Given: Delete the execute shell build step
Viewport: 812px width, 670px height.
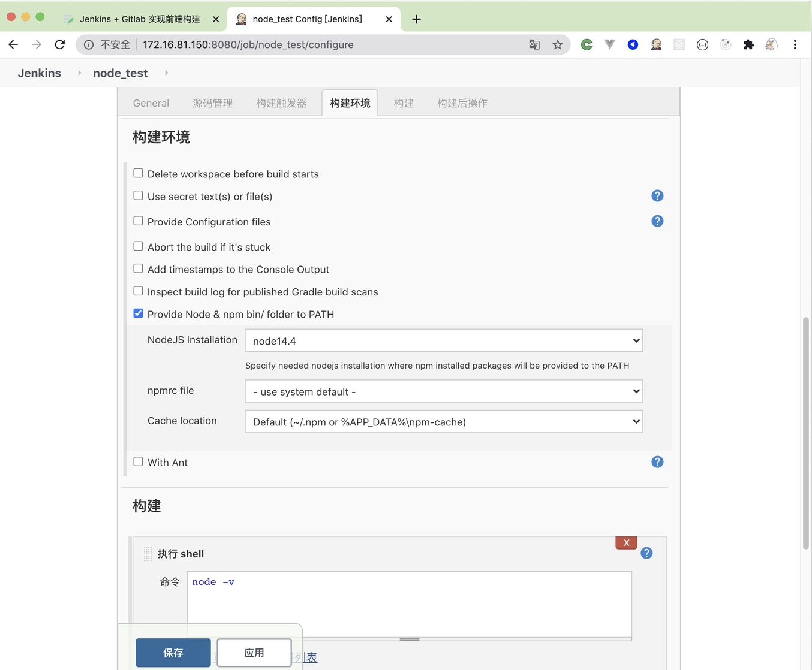Looking at the screenshot, I should [626, 542].
